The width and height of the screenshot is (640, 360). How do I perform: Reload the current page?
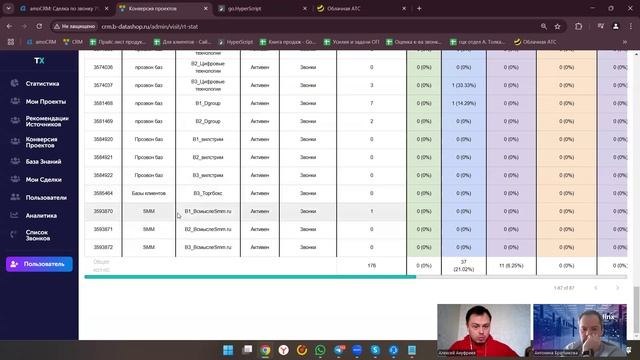coord(39,27)
